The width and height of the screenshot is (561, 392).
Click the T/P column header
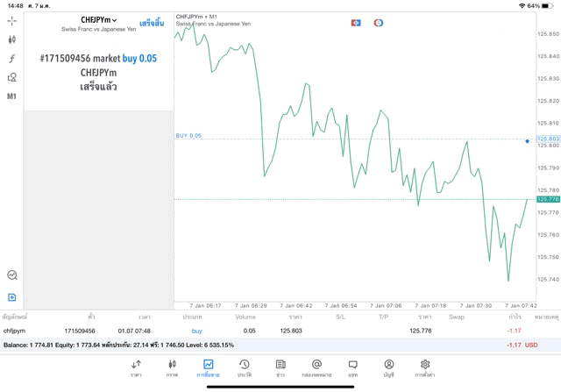(x=384, y=317)
